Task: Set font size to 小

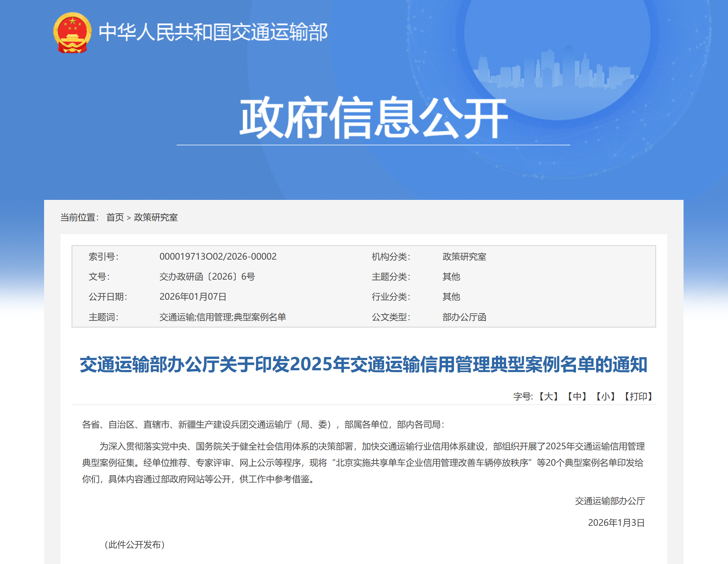Action: [605, 396]
